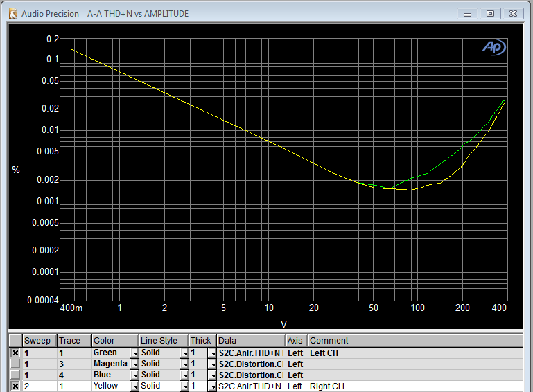The height and width of the screenshot is (392, 533).
Task: Open line style dropdown for Magenta trace
Action: [184, 364]
